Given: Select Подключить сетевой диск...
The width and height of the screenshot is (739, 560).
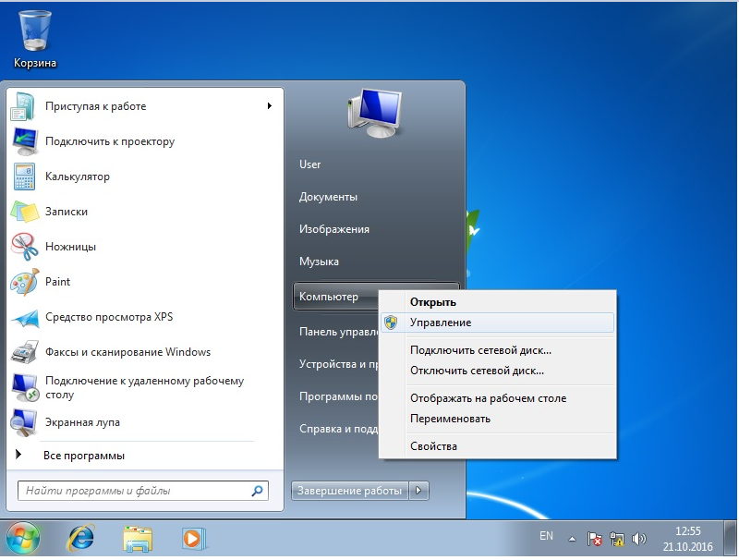Looking at the screenshot, I should coord(498,350).
